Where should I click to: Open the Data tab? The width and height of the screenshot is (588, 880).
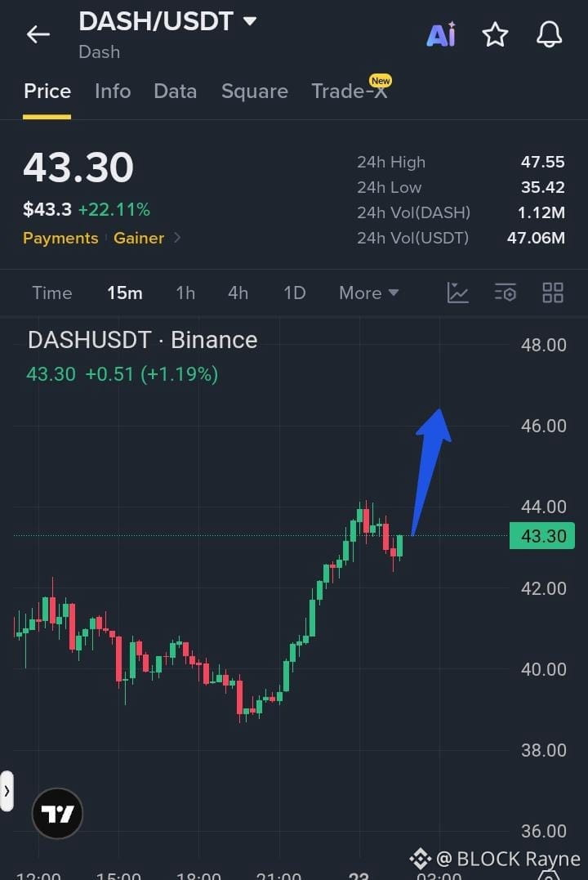pyautogui.click(x=175, y=92)
